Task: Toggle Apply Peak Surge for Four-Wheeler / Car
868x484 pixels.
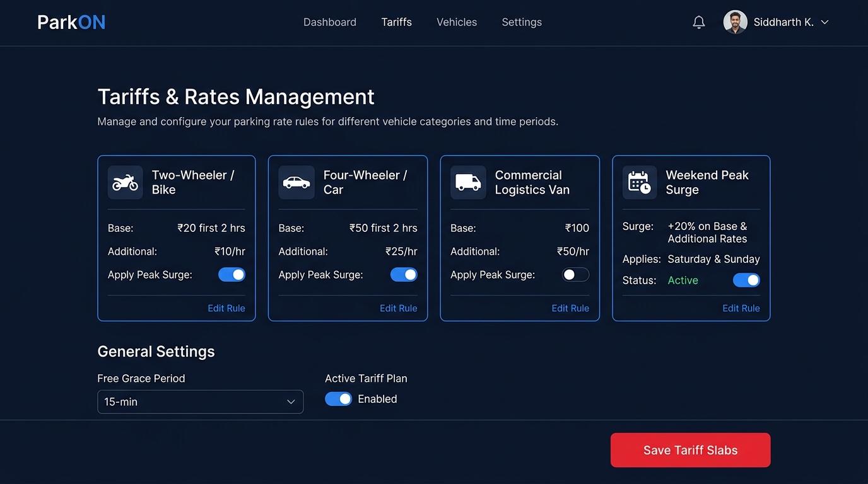Action: pos(404,275)
